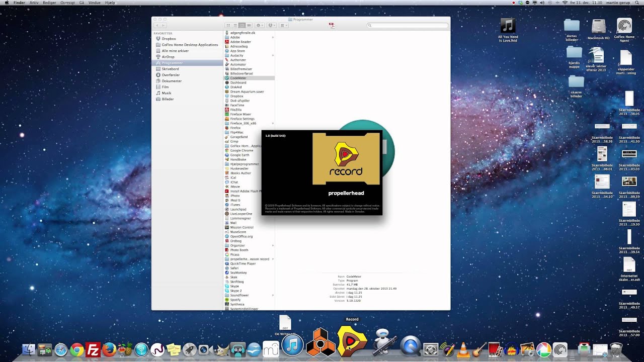This screenshot has width=644, height=362.
Task: Open Google Chrome in the Dock
Action: tap(76, 350)
